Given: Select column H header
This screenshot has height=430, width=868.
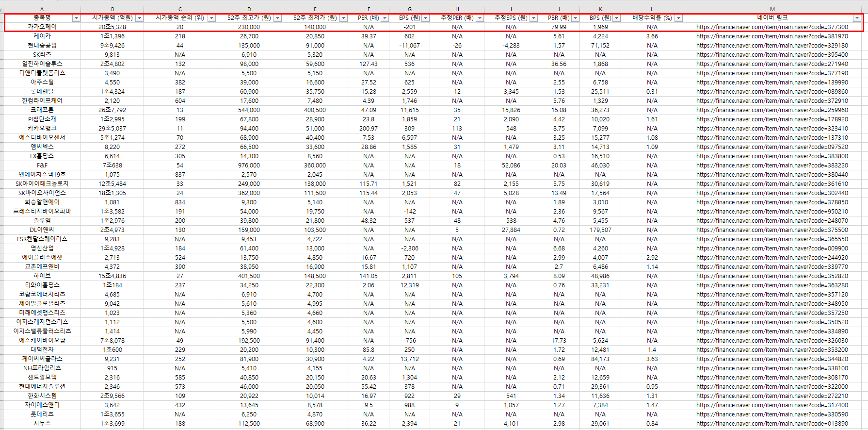Looking at the screenshot, I should pos(457,9).
